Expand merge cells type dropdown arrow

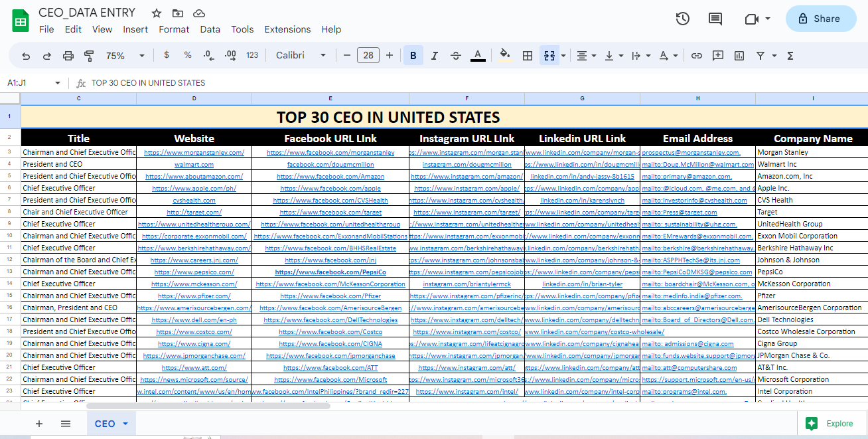[563, 56]
